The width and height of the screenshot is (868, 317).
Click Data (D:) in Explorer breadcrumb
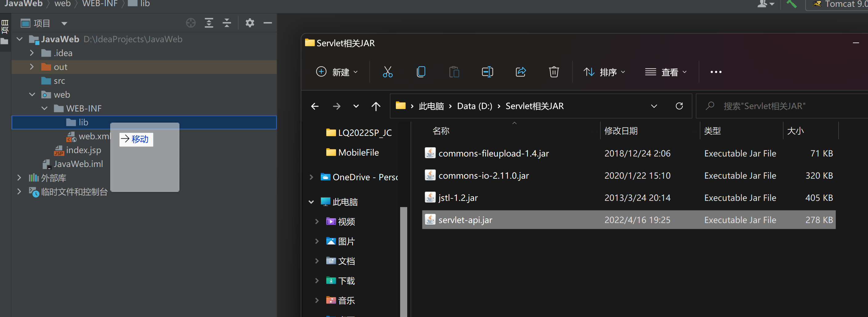pos(474,106)
